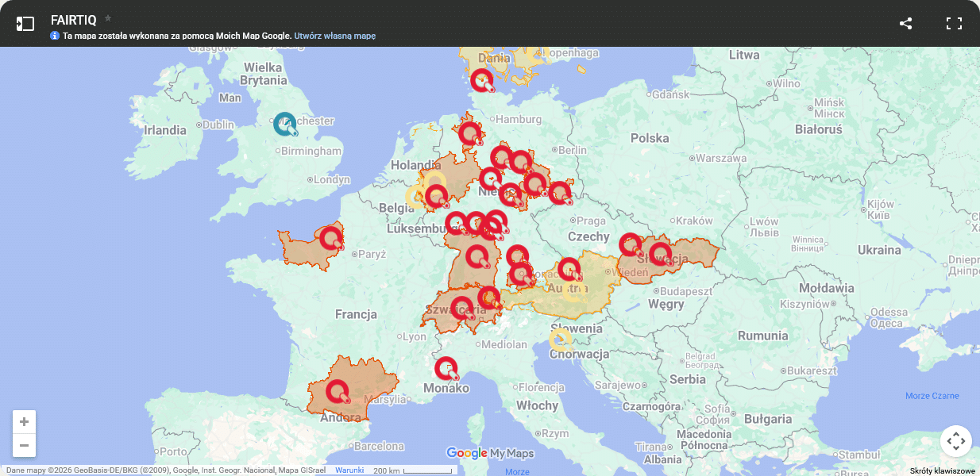Star the FAIRTIQ map
Image resolution: width=980 pixels, height=476 pixels.
(108, 18)
